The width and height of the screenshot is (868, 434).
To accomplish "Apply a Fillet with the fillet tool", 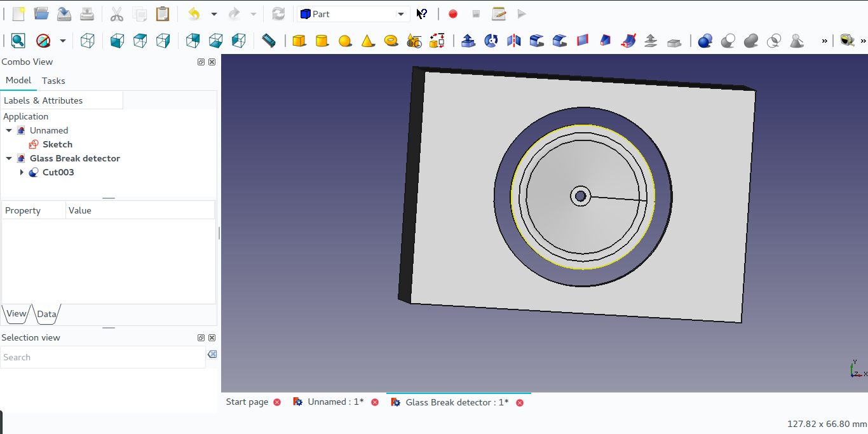I will pos(536,40).
